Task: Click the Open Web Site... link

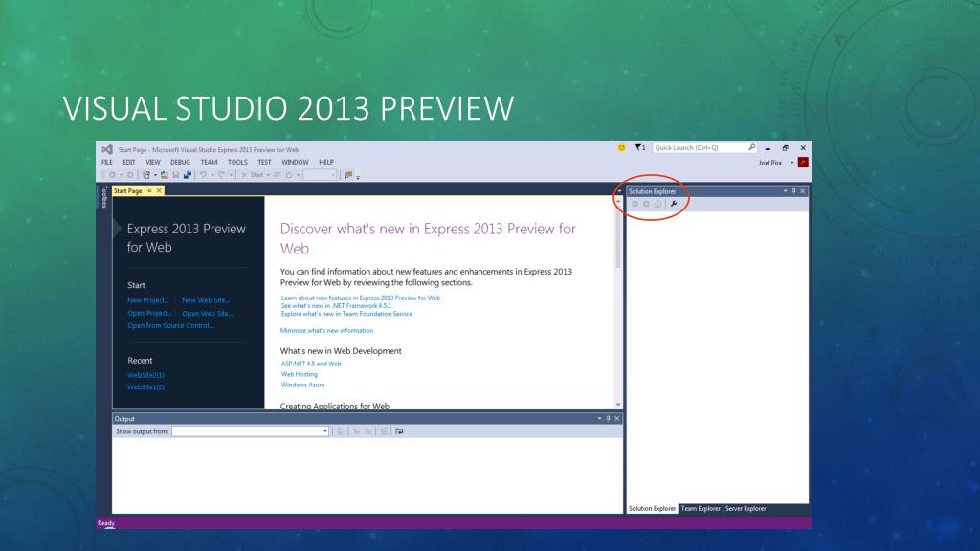Action: (208, 314)
